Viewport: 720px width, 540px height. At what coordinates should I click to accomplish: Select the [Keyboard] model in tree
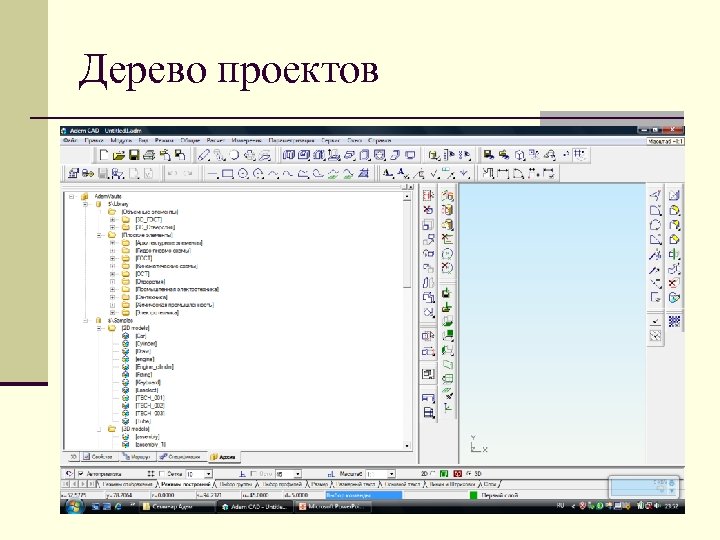148,382
